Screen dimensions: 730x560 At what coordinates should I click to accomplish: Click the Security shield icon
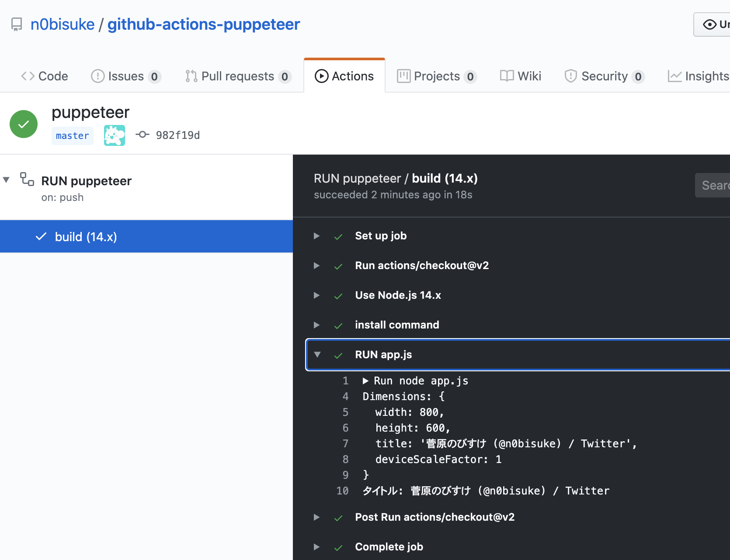pyautogui.click(x=570, y=76)
